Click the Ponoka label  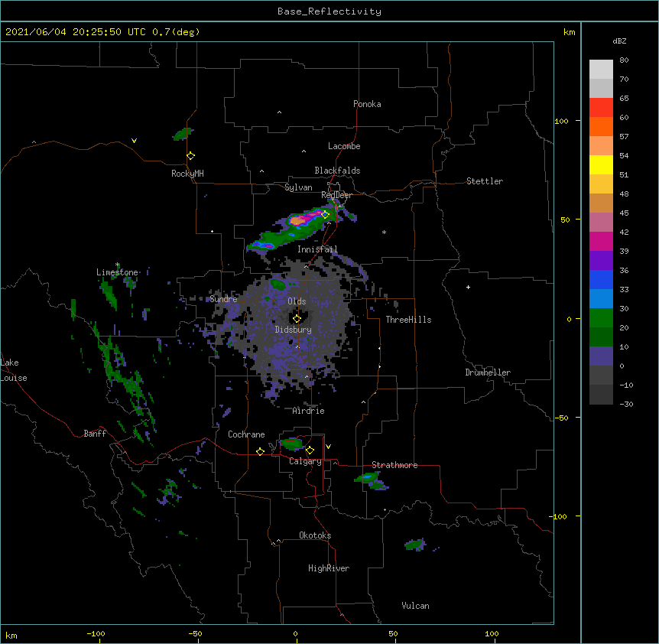(367, 104)
